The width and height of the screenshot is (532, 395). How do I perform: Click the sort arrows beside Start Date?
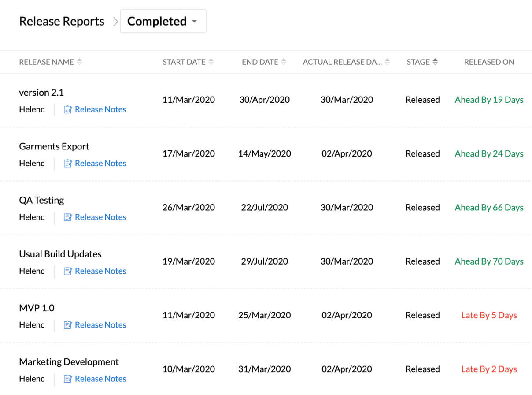coord(211,62)
